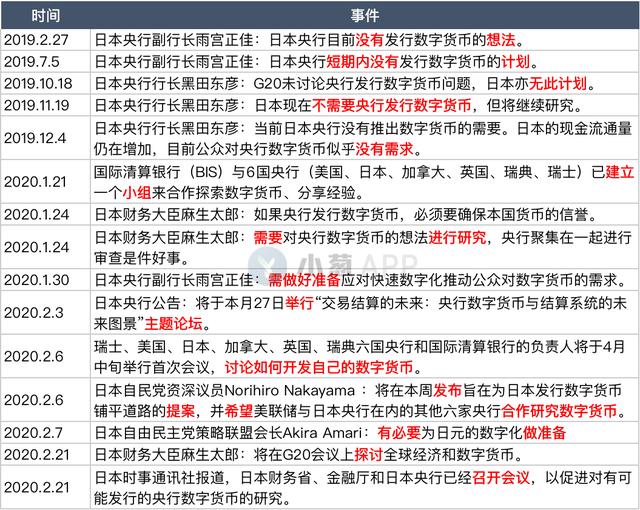Click the event mentioning Akira Amari

pos(365,432)
